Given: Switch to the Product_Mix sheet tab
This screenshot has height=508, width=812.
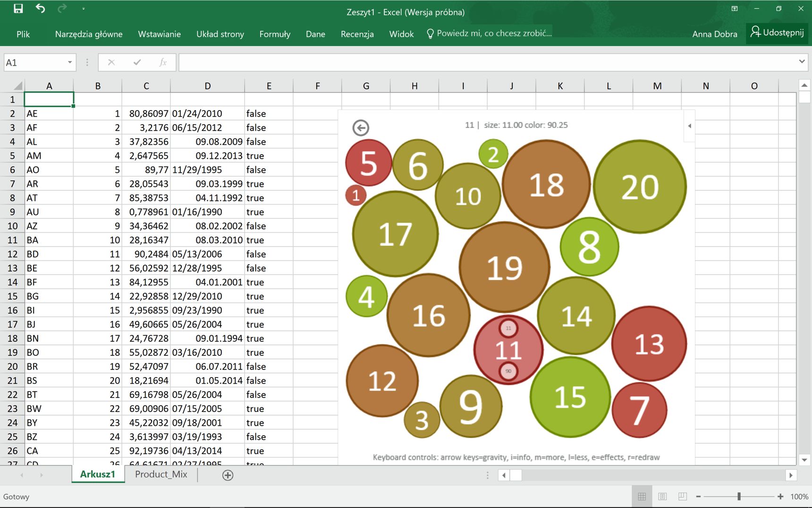Looking at the screenshot, I should click(x=161, y=474).
